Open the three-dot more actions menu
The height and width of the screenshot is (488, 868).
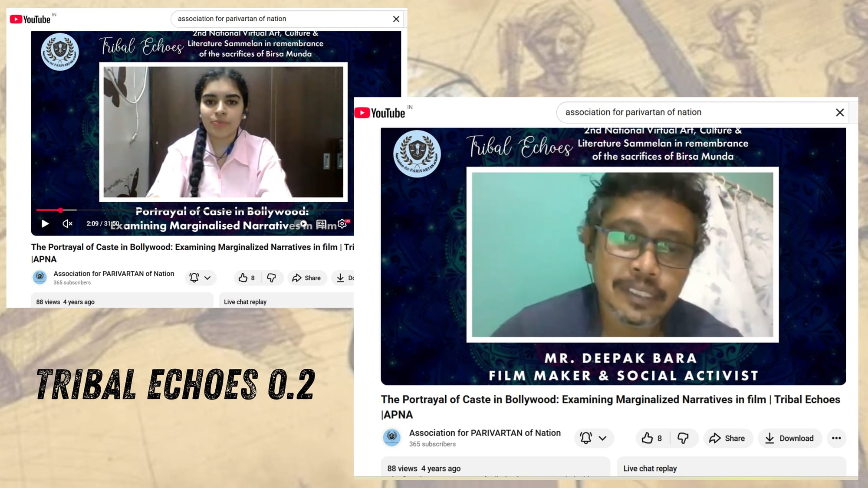click(x=836, y=438)
